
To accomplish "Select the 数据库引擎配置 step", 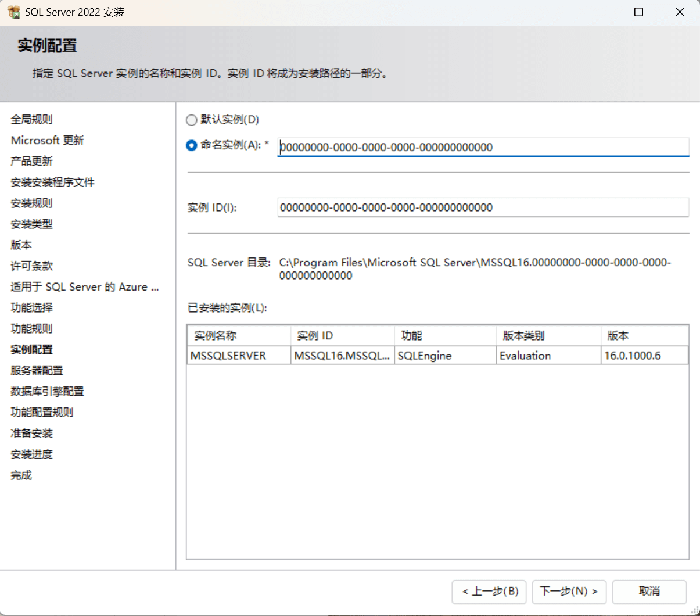I will click(47, 391).
